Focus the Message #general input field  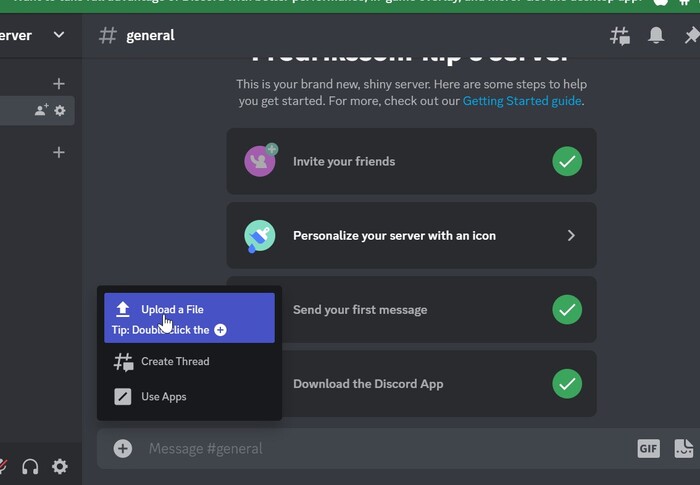[x=380, y=448]
